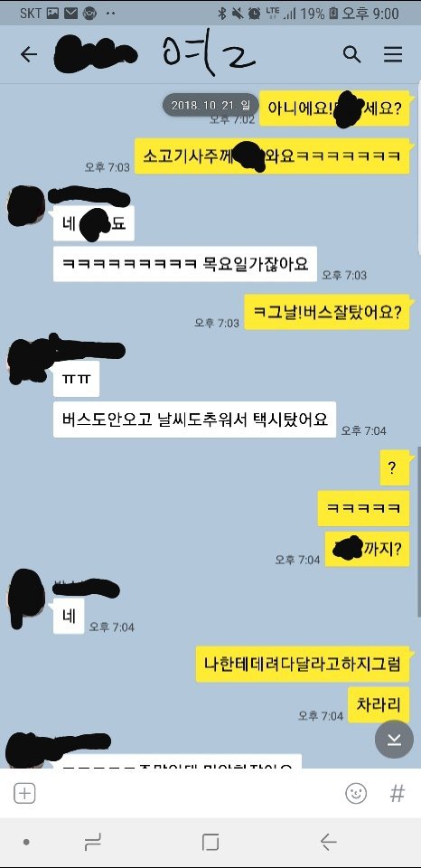Tap Android navigation back arrow
This screenshot has height=868, width=421.
(328, 843)
